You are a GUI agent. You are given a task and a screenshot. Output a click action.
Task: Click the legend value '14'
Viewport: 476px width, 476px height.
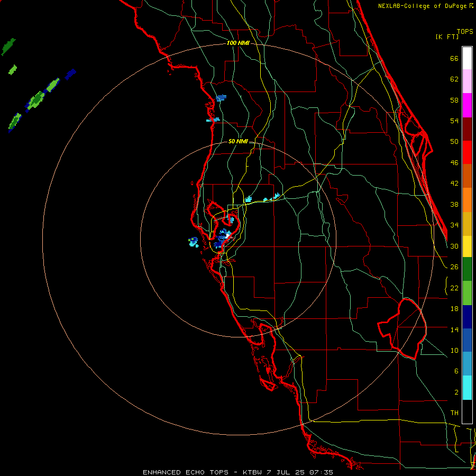454,329
